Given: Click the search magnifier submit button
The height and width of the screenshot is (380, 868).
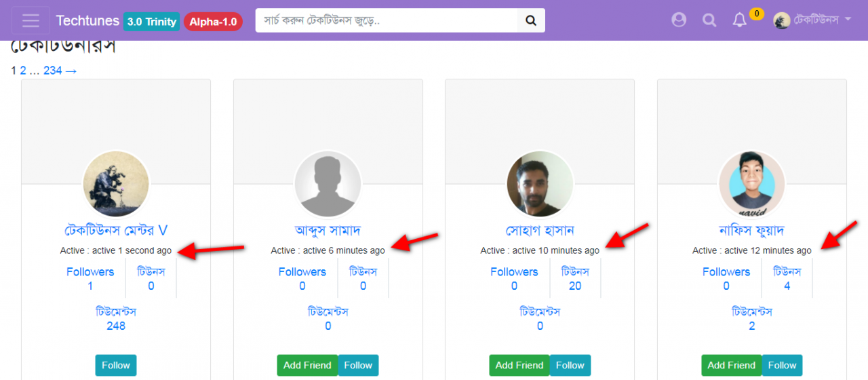Looking at the screenshot, I should click(x=531, y=20).
